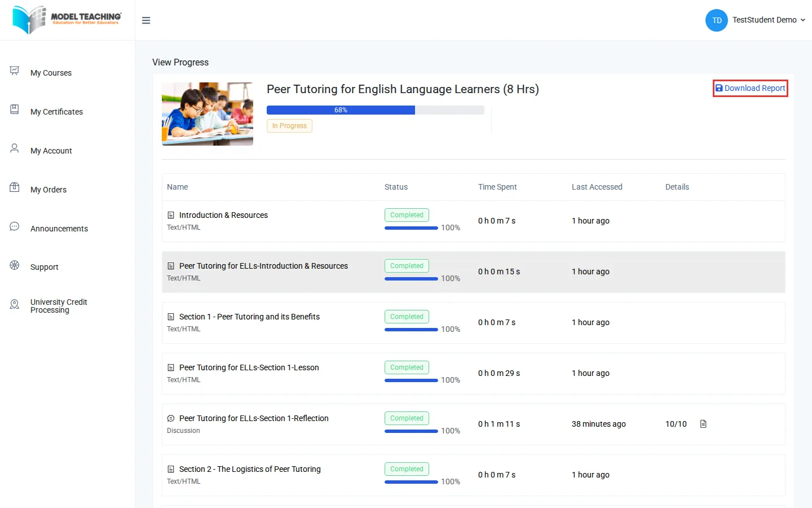Click the course thumbnail image
The image size is (812, 508).
208,114
